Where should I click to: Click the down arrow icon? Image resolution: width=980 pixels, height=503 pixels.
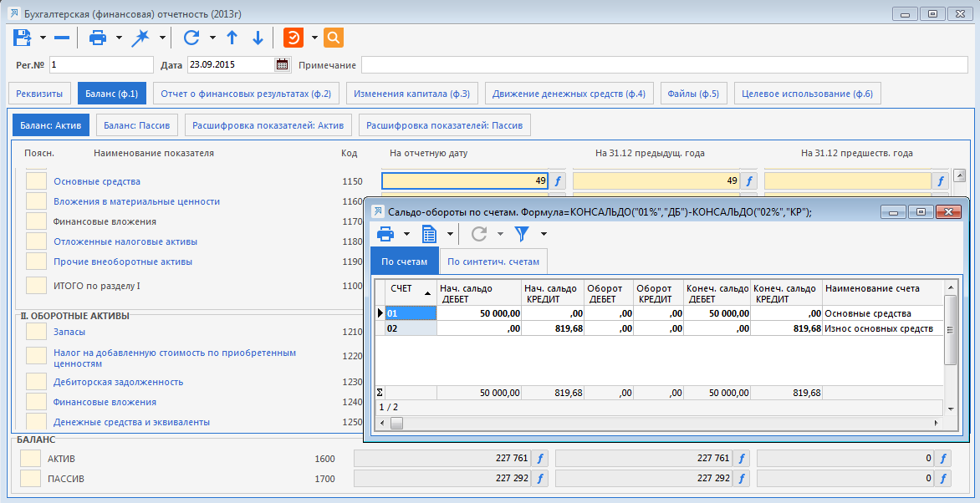[258, 38]
